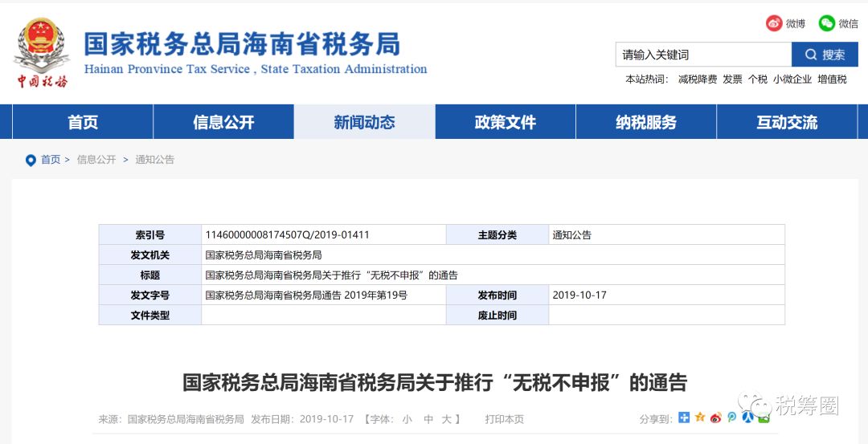Click the 发布时间 label cell
The width and height of the screenshot is (868, 444).
[x=497, y=295]
